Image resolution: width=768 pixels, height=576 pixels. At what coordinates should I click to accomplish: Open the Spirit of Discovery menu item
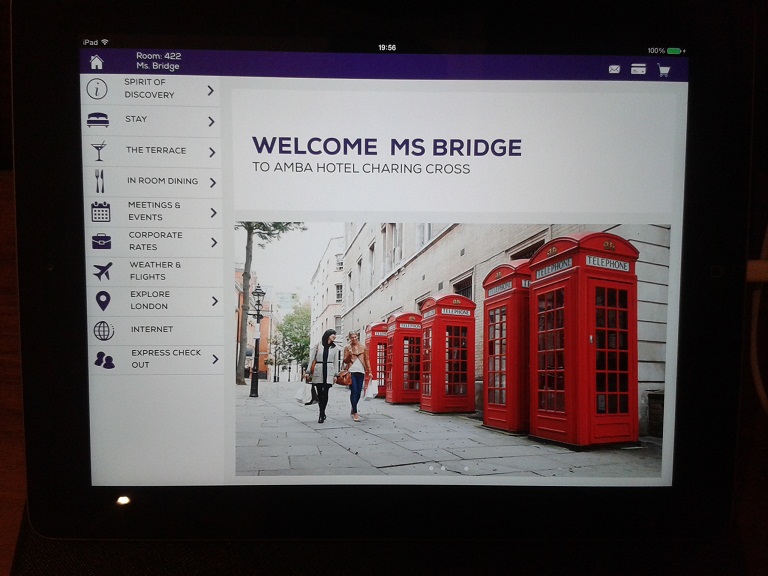click(x=149, y=89)
